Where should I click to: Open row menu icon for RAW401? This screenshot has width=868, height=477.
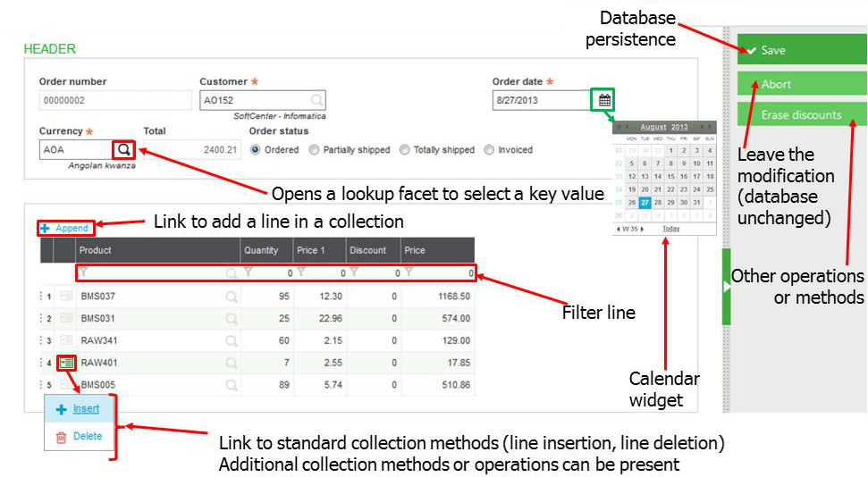[x=66, y=363]
